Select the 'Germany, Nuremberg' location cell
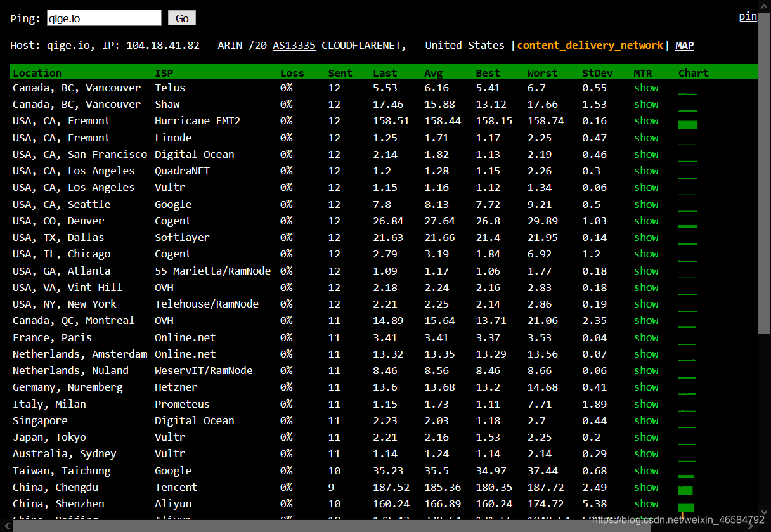 (68, 387)
